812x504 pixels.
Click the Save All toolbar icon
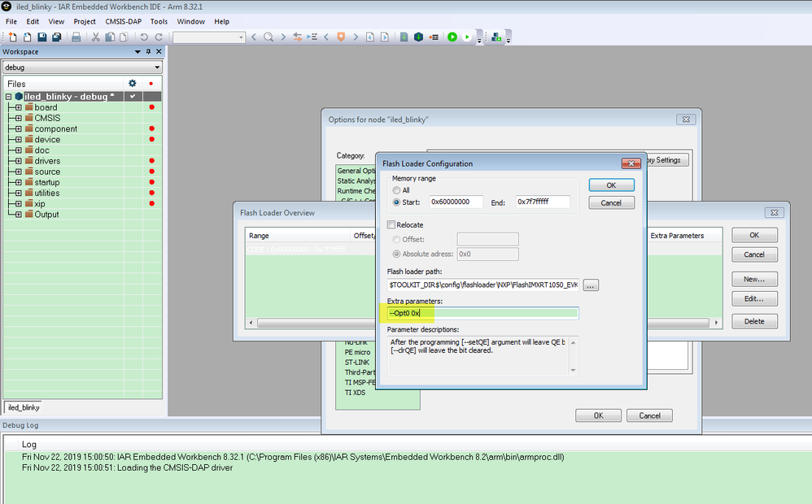(57, 37)
